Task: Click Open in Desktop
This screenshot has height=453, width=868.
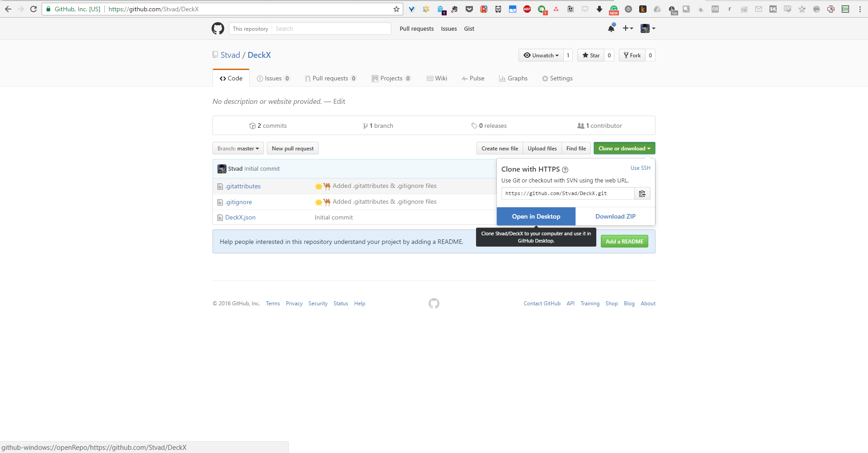Action: [x=536, y=216]
